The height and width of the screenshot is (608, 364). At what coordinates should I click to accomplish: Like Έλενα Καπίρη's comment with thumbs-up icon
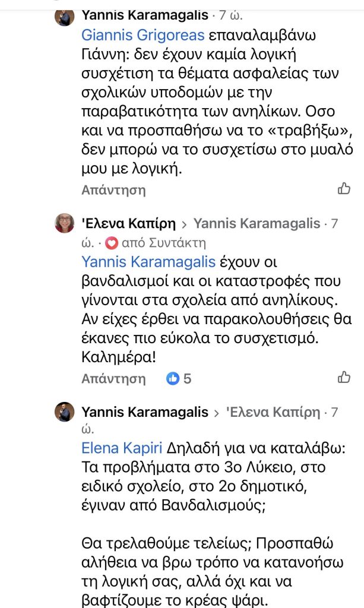344,377
